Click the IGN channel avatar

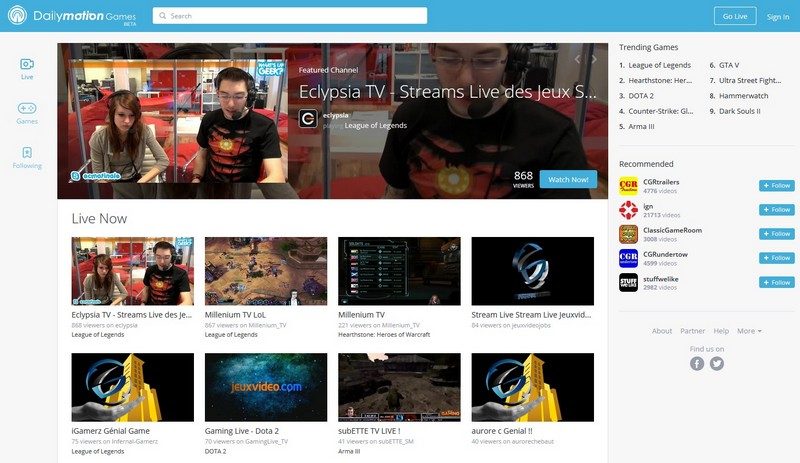[x=628, y=210]
